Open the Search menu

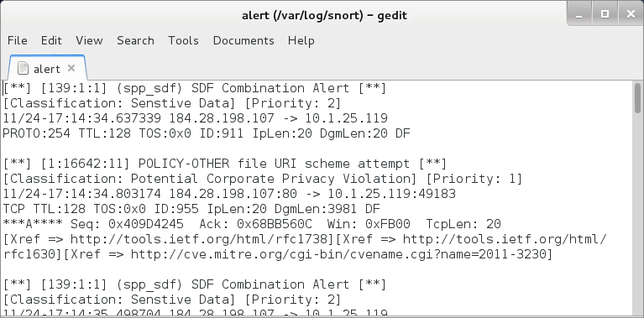(135, 40)
